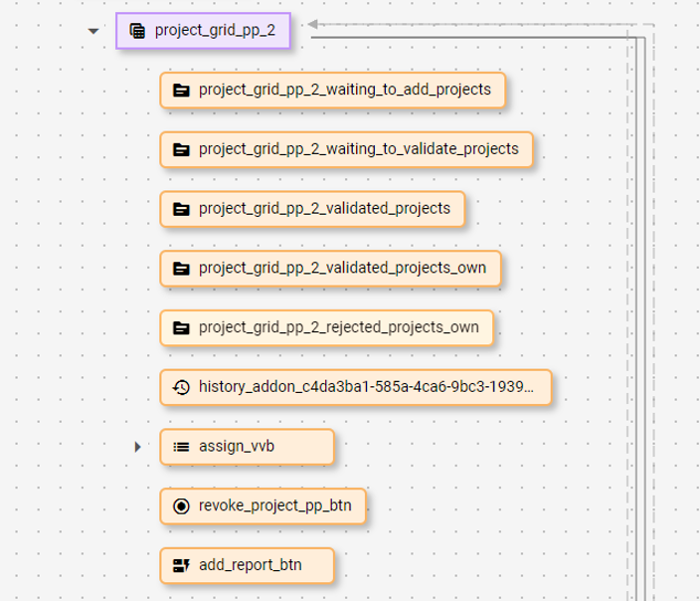Click the add_report_btn node icon
Viewport: 700px width, 601px height.
click(x=181, y=566)
